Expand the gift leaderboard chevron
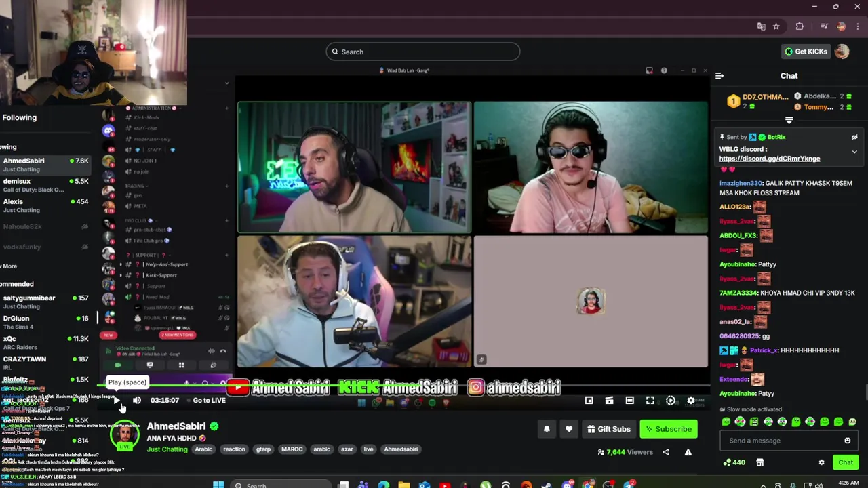868x488 pixels. [789, 120]
